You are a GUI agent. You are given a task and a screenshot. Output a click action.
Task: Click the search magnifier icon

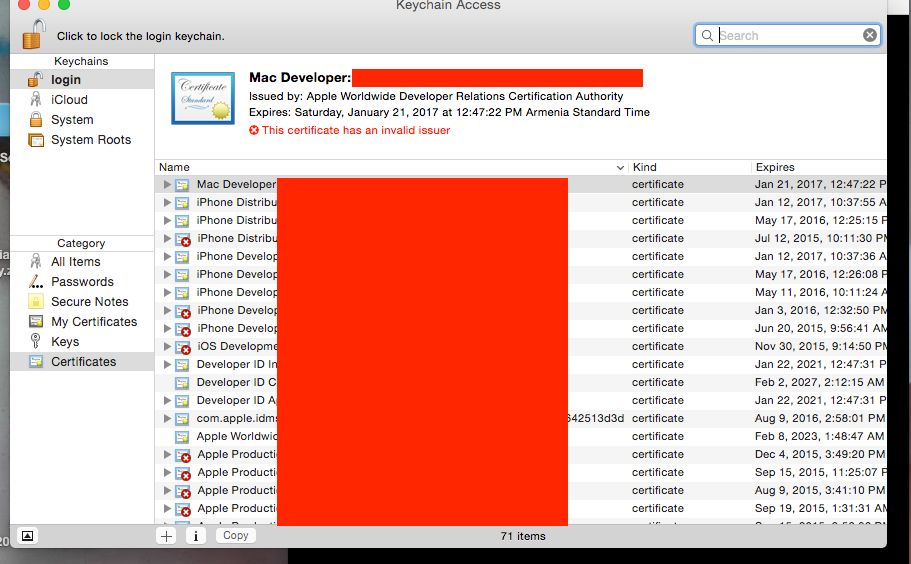click(707, 35)
